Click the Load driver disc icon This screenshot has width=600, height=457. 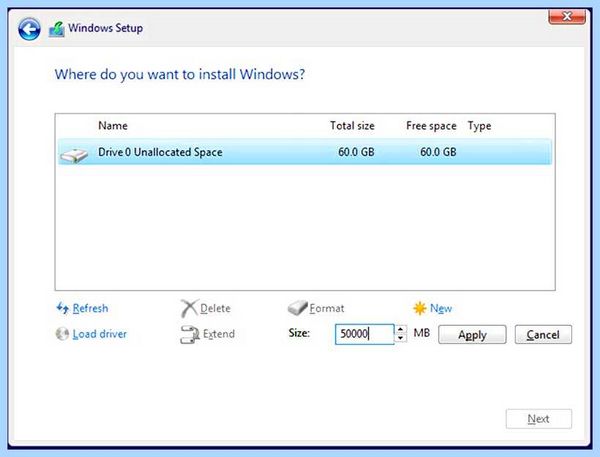tap(62, 334)
